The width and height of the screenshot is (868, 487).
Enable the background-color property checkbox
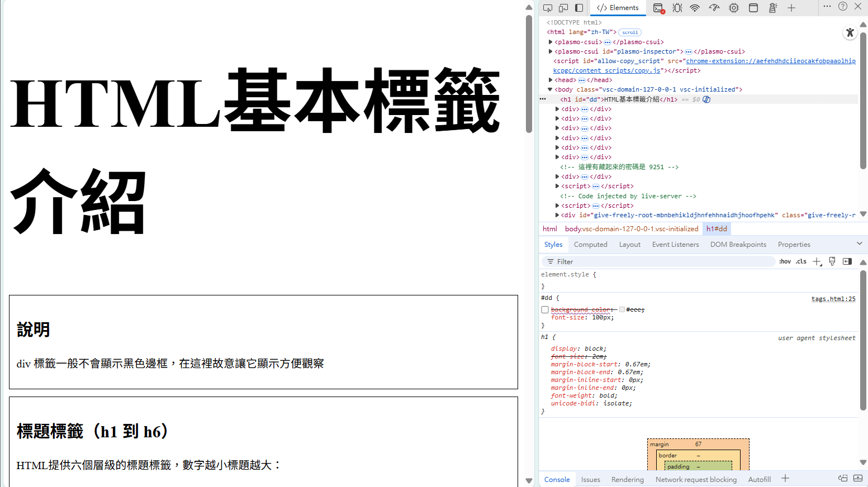pos(545,309)
